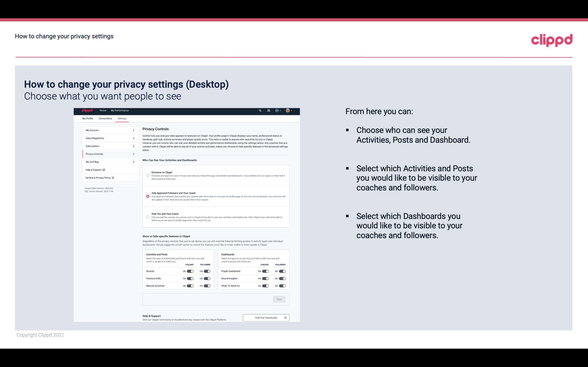Click the Save button for privacy settings

(279, 299)
